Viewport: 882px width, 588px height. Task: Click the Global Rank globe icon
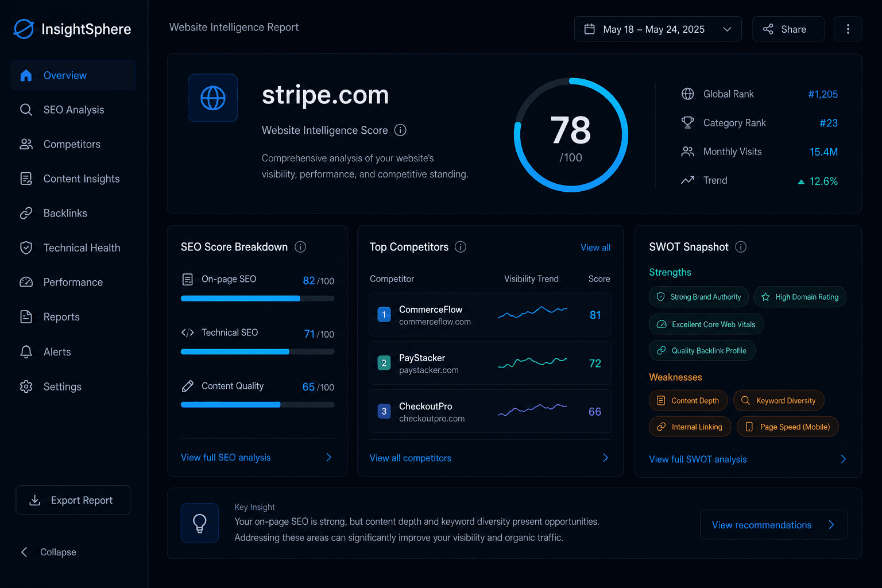(x=687, y=94)
